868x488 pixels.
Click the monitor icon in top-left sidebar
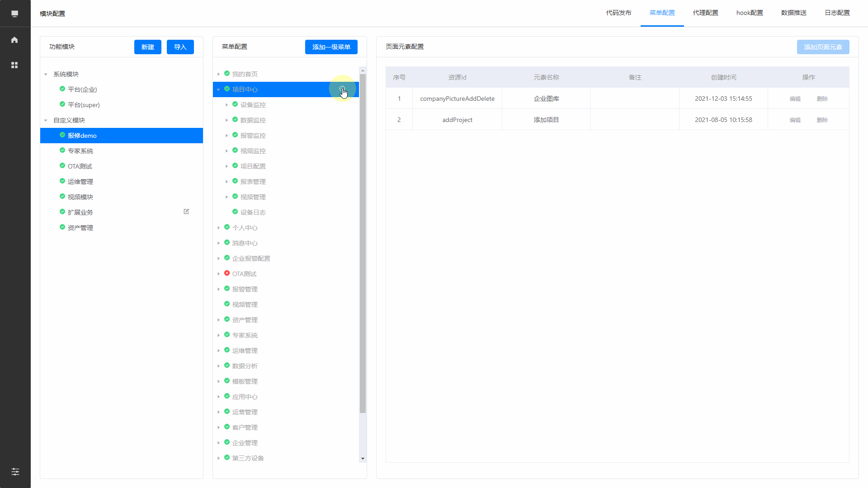tap(14, 14)
